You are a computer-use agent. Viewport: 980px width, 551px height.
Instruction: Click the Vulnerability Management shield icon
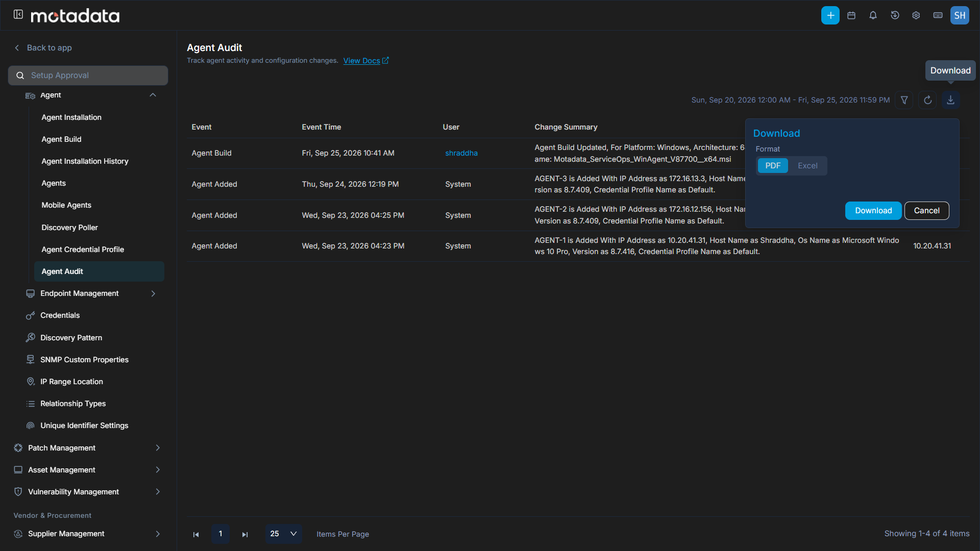coord(18,492)
